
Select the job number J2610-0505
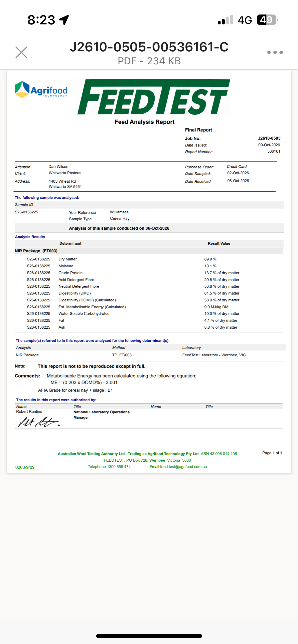tap(269, 138)
